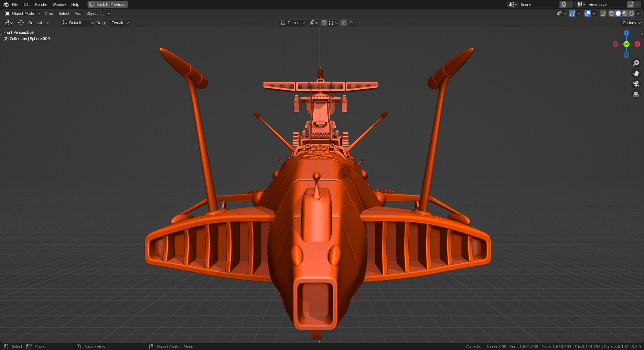Open the select mode icon dropdown
This screenshot has width=644, height=350.
pos(106,13)
